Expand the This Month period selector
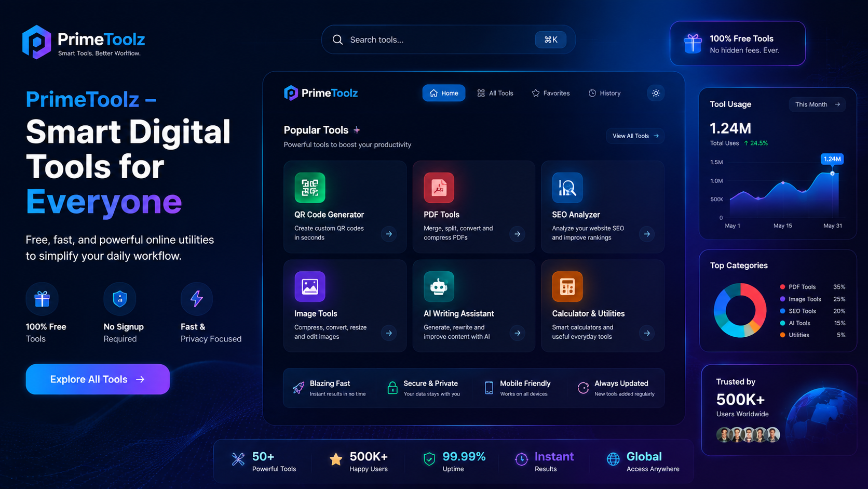Image resolution: width=868 pixels, height=489 pixels. point(817,104)
